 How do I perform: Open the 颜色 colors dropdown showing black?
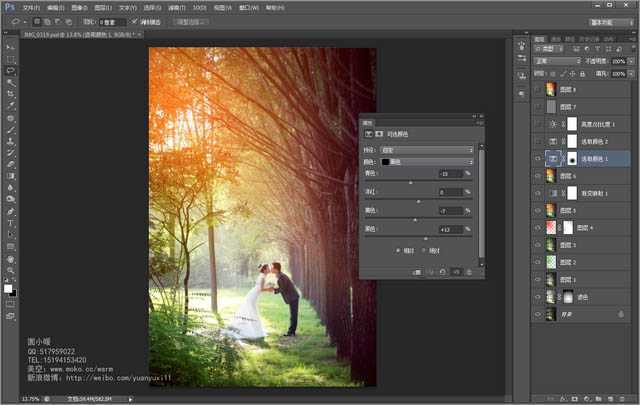(x=427, y=162)
